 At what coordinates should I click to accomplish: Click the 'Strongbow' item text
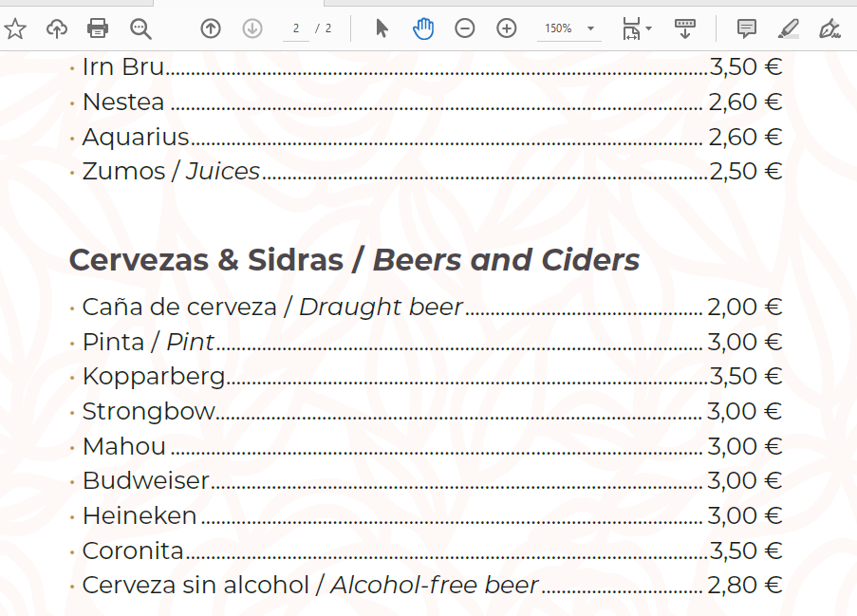149,411
